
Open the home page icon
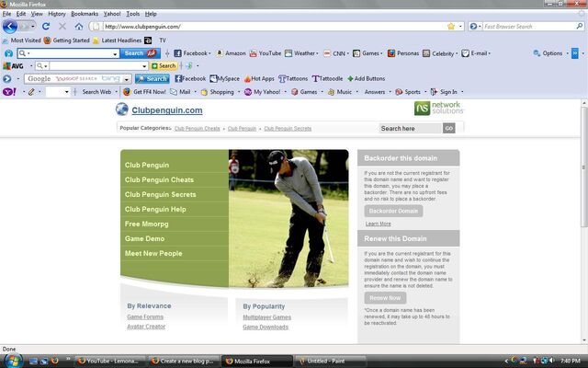[x=79, y=27]
